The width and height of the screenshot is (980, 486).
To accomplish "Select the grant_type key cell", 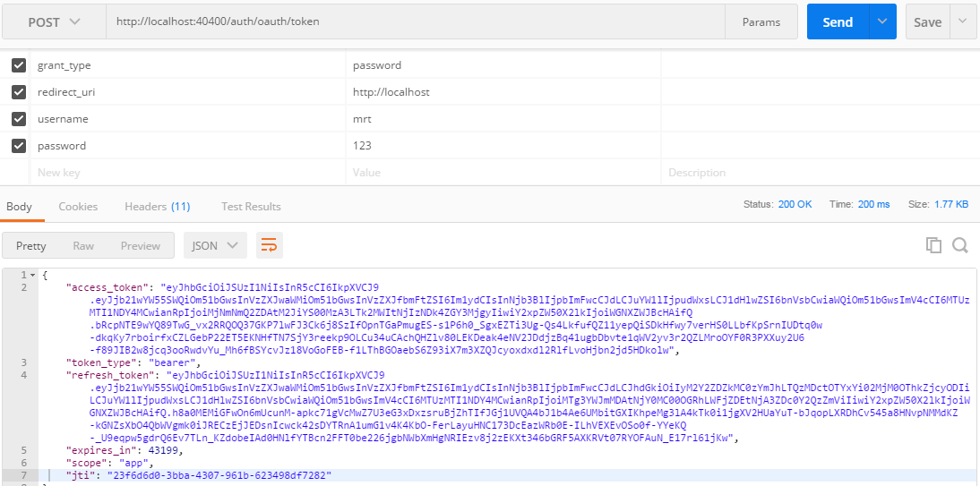I will pyautogui.click(x=188, y=65).
